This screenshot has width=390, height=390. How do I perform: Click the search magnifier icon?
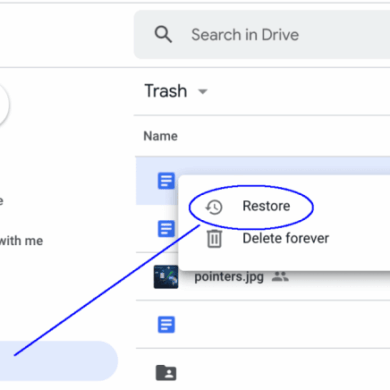pos(163,35)
